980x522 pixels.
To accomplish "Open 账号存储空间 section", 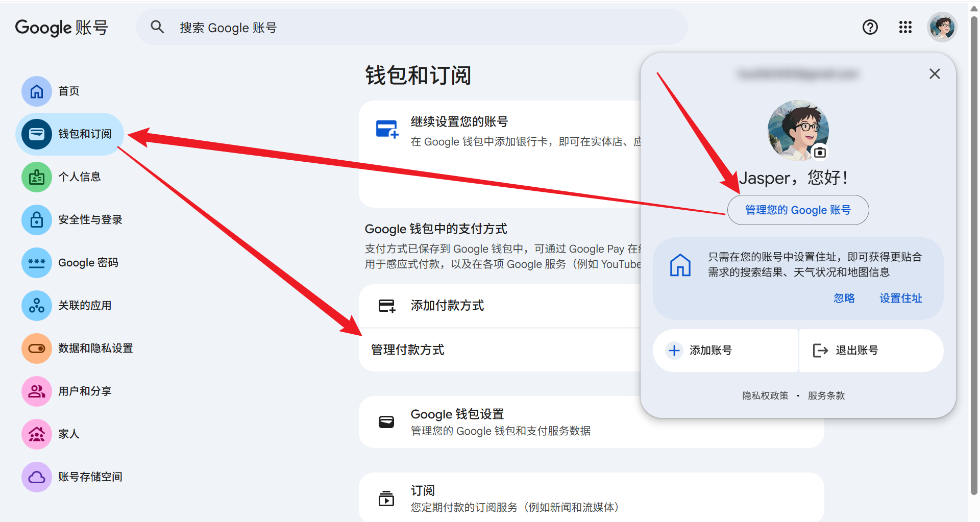I will tap(71, 477).
